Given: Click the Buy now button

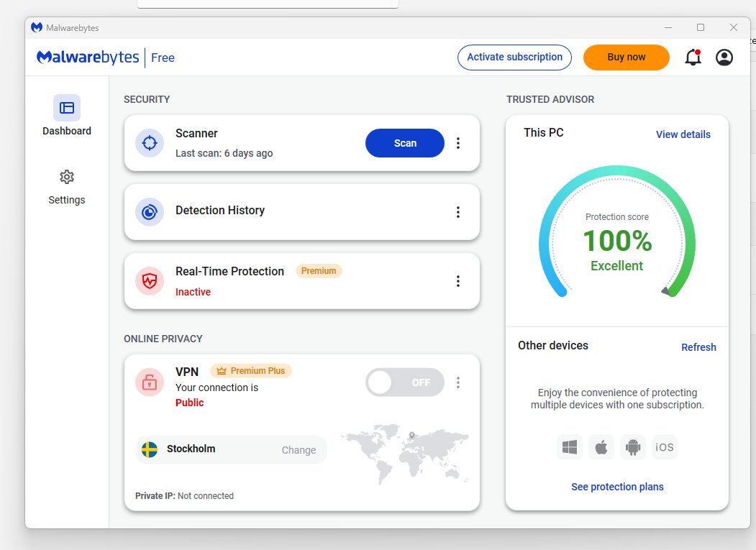Looking at the screenshot, I should tap(627, 58).
